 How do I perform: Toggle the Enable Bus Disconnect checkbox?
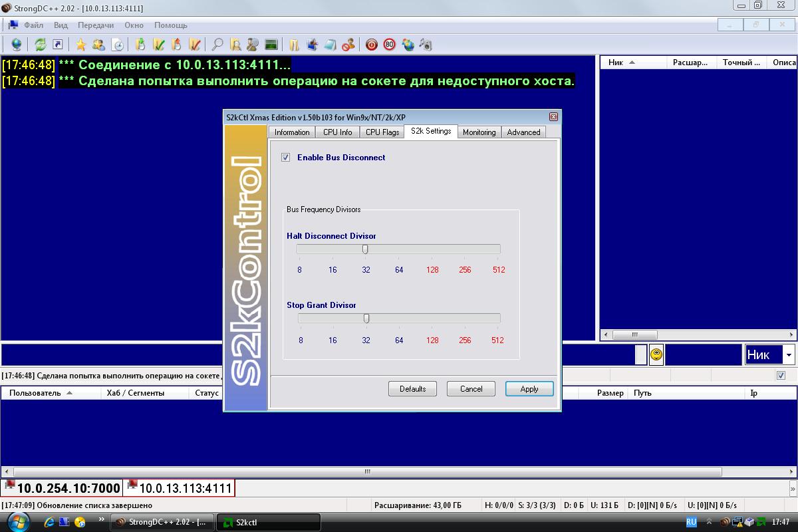click(286, 158)
